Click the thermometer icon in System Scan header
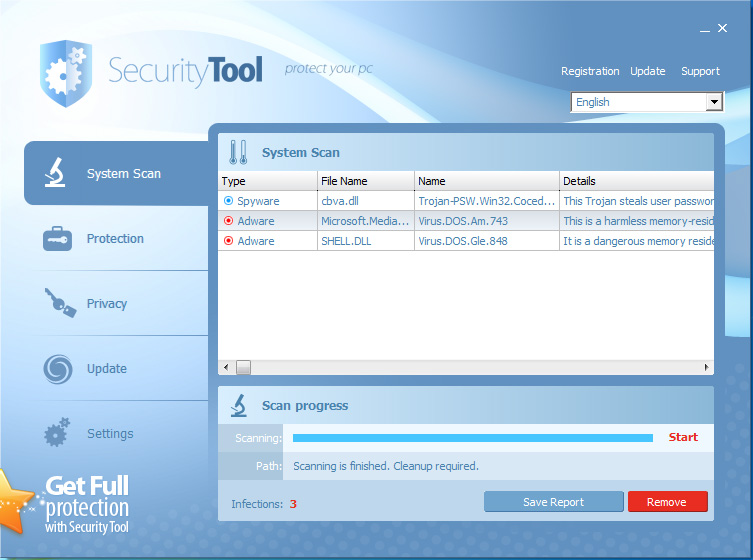This screenshot has width=753, height=560. click(238, 152)
